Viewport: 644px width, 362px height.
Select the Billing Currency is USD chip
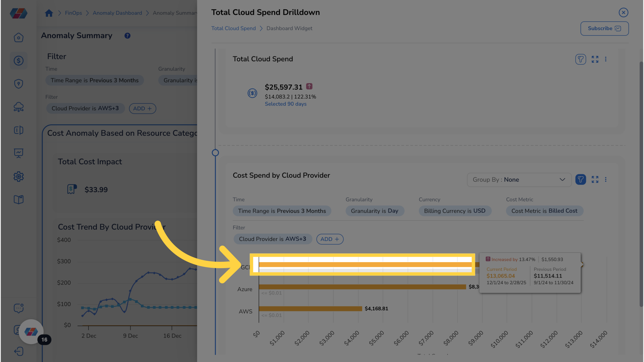(455, 211)
